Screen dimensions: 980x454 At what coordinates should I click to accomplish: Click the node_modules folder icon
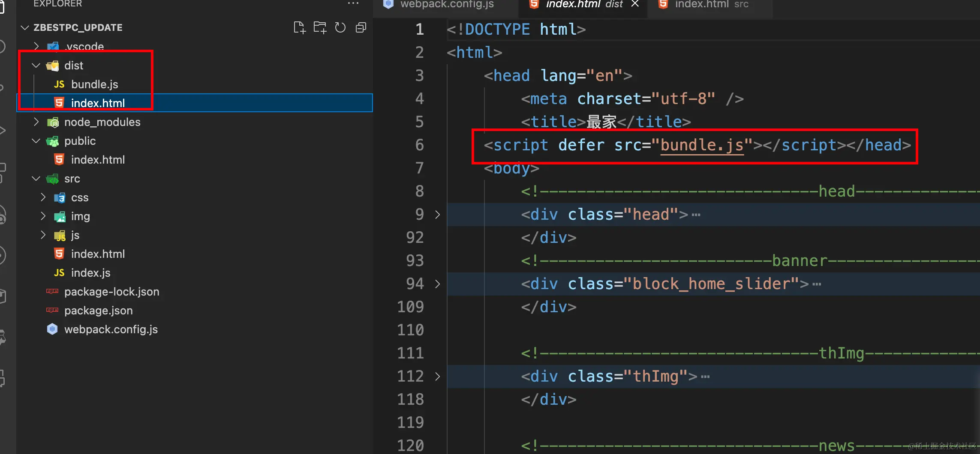53,122
